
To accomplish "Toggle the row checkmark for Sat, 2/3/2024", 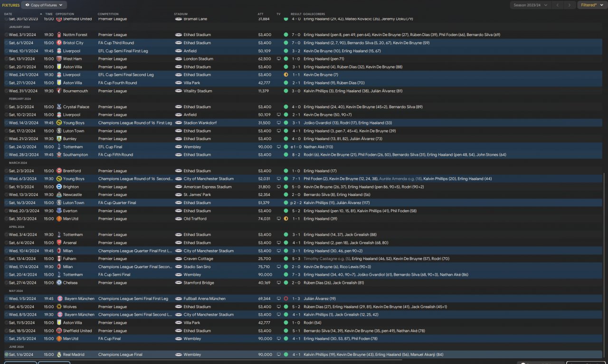I will tap(7, 171).
